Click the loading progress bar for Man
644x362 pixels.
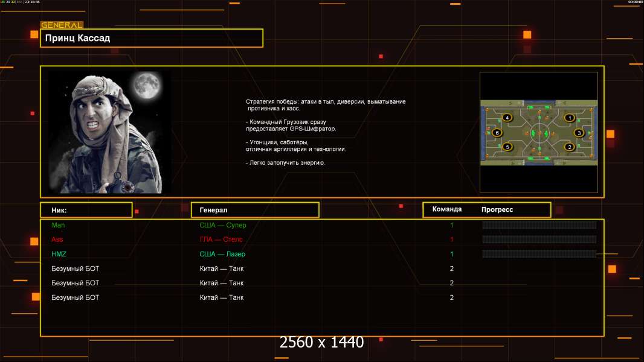[539, 225]
